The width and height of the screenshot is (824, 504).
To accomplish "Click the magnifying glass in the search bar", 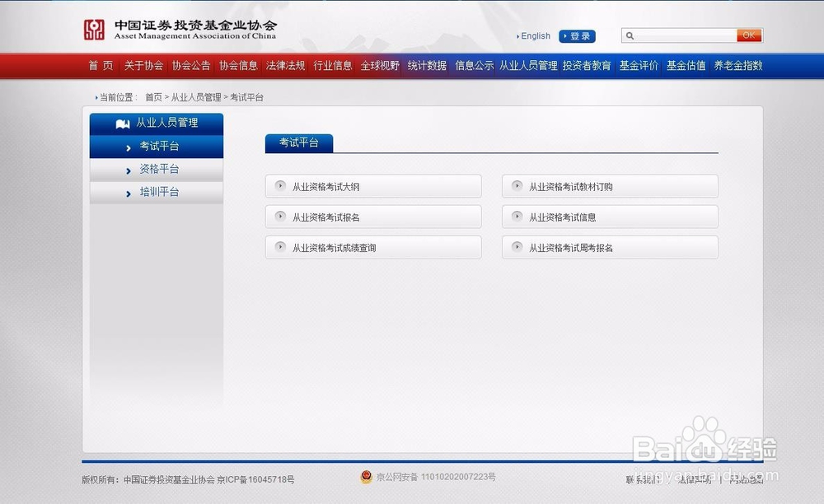I will pos(630,35).
